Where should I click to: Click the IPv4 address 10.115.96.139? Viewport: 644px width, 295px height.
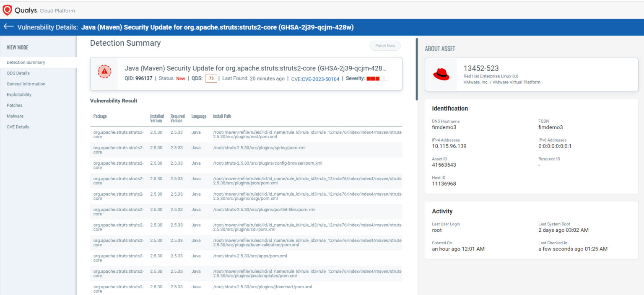(x=449, y=146)
